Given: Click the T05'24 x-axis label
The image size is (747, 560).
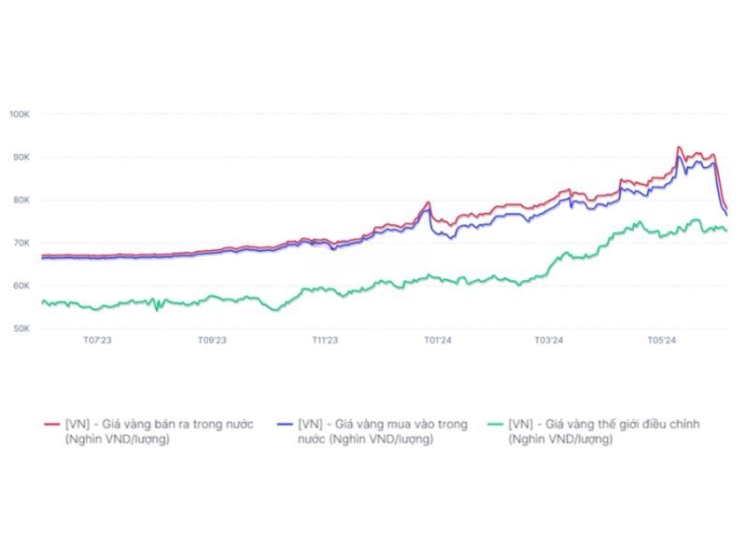Looking at the screenshot, I should [x=662, y=342].
